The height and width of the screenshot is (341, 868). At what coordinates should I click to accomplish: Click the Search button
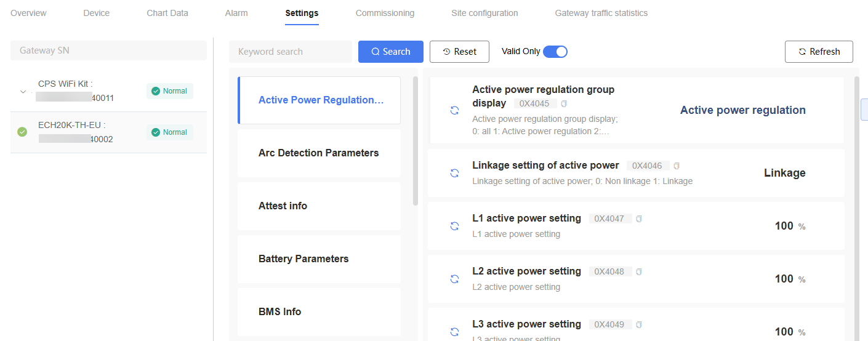point(391,52)
